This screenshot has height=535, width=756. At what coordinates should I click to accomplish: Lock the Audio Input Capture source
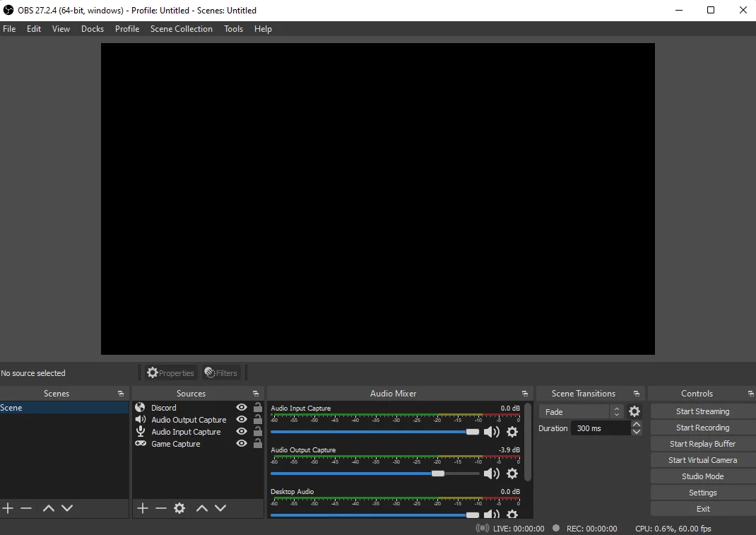click(258, 431)
